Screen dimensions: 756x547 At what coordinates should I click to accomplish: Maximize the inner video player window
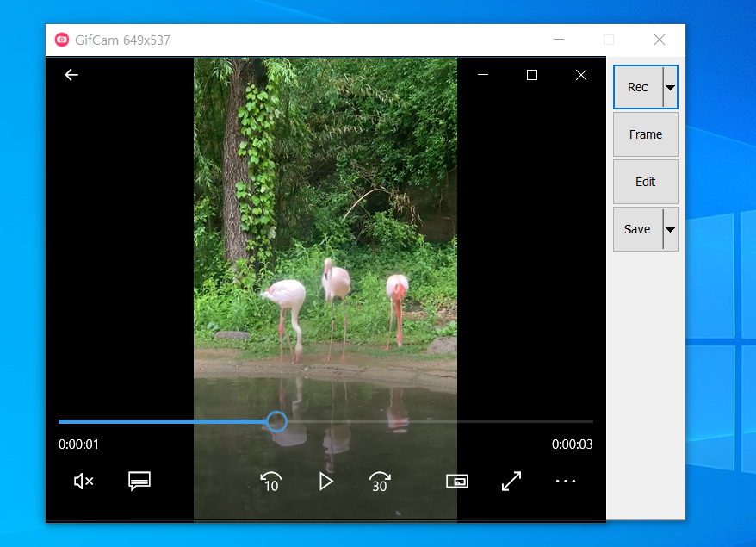click(x=532, y=75)
